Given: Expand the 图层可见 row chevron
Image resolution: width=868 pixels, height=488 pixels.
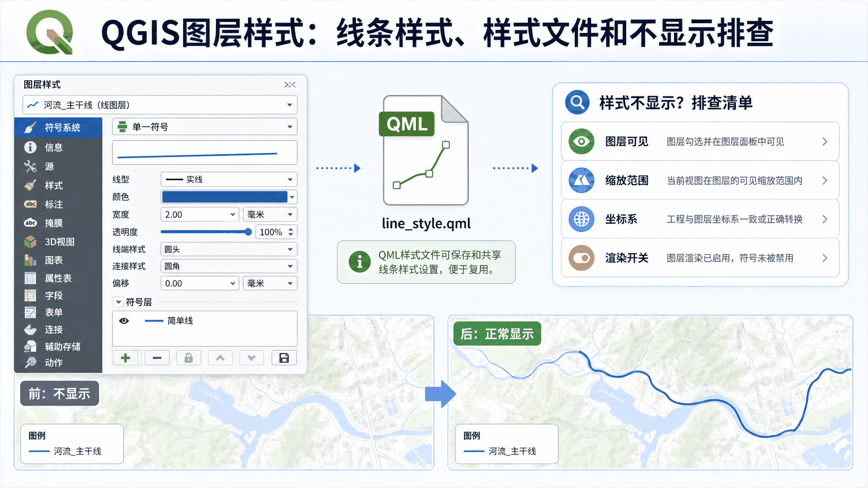Looking at the screenshot, I should [x=825, y=141].
